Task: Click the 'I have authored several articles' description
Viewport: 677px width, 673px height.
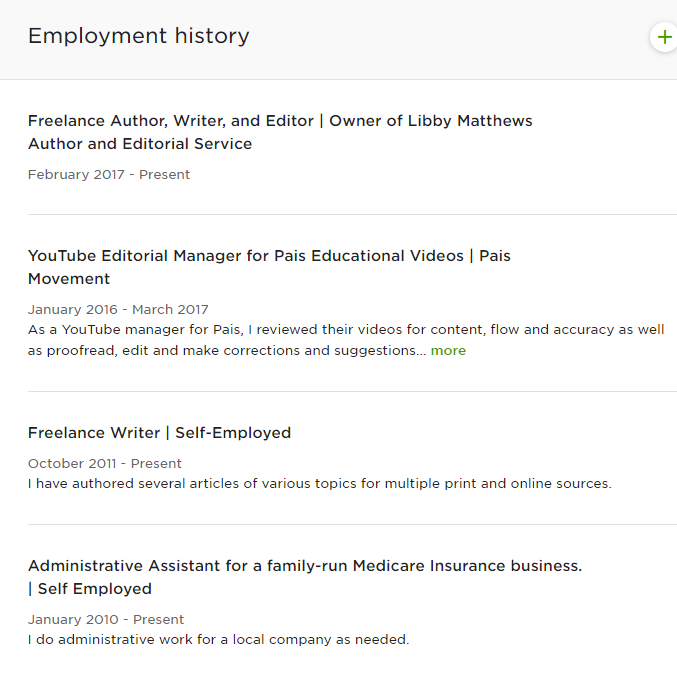Action: pos(319,484)
